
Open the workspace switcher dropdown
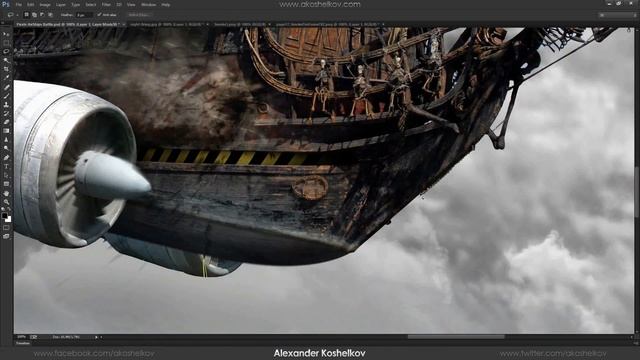coord(618,15)
